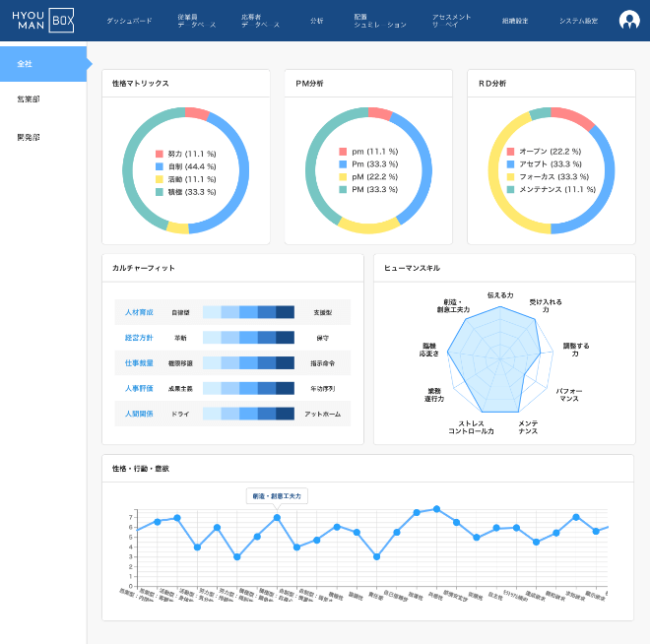
Task: Open システム設定 in the navigation bar
Action: tap(578, 21)
